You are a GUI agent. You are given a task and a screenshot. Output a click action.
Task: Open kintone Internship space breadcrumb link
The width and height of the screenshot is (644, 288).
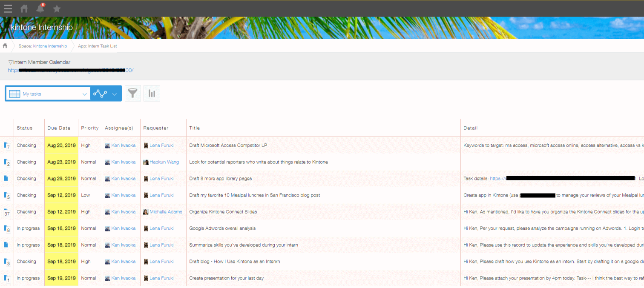coord(50,46)
